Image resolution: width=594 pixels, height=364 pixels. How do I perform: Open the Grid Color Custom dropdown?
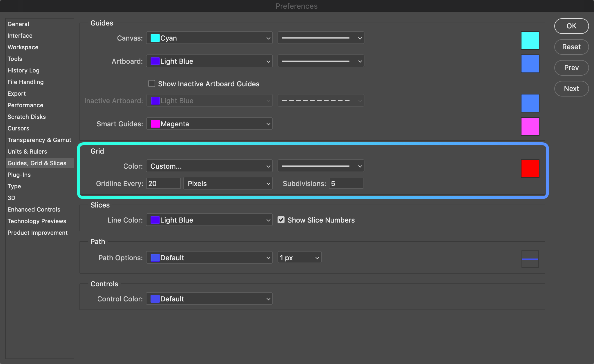[209, 166]
